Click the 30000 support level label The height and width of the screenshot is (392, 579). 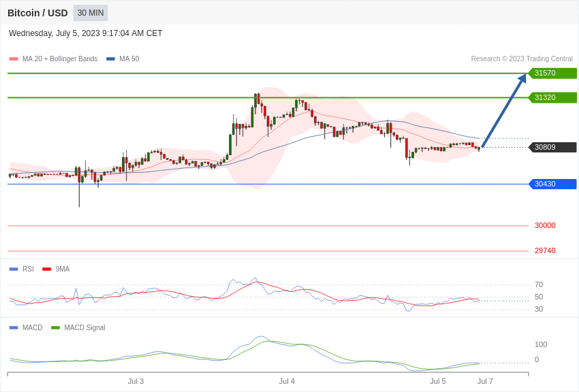545,226
